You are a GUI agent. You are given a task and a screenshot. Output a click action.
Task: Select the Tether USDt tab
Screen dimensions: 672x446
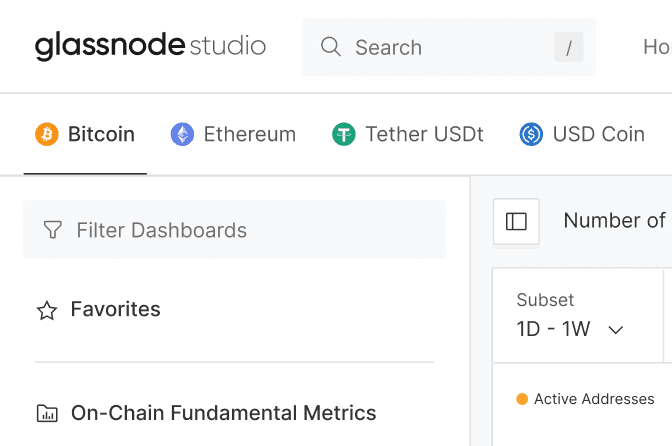click(x=424, y=134)
